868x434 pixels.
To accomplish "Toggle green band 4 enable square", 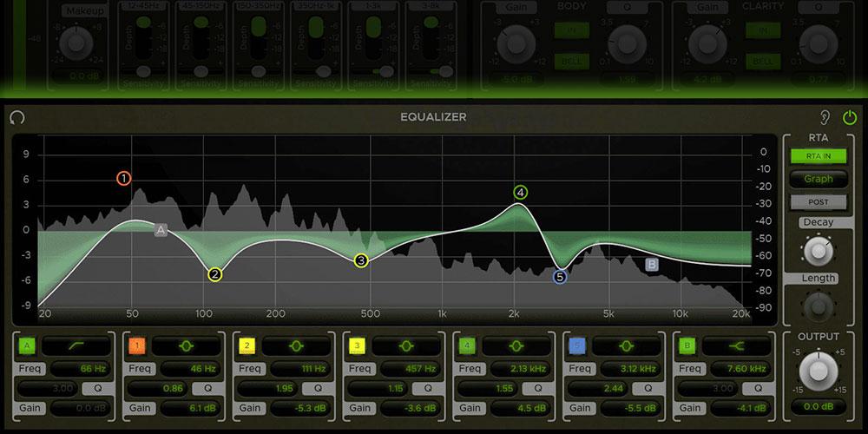I will (467, 346).
